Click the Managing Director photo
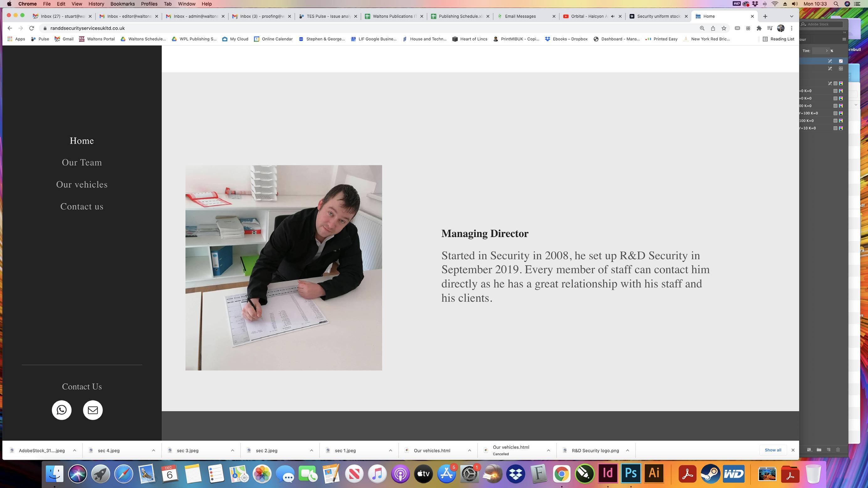The width and height of the screenshot is (868, 488). pos(283,268)
